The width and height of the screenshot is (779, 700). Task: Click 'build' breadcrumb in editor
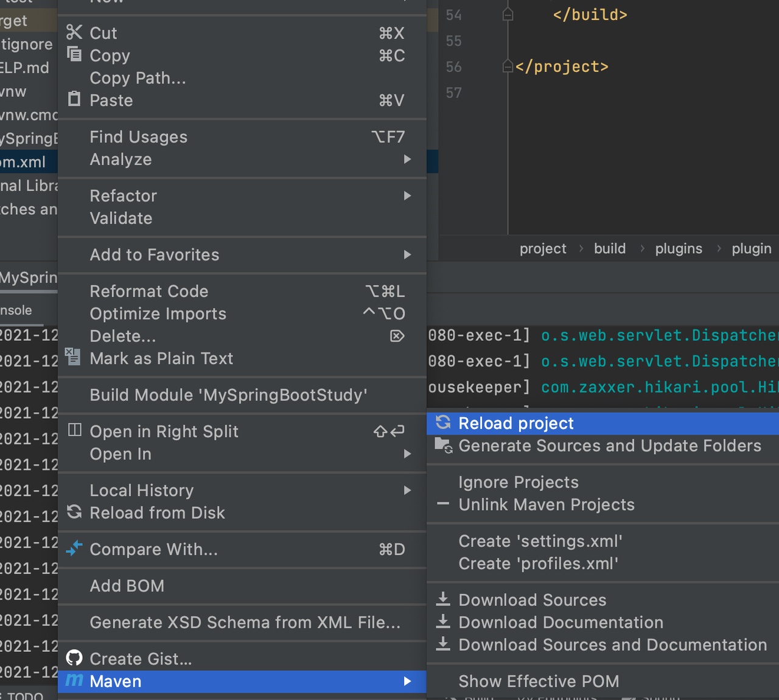[x=610, y=248]
